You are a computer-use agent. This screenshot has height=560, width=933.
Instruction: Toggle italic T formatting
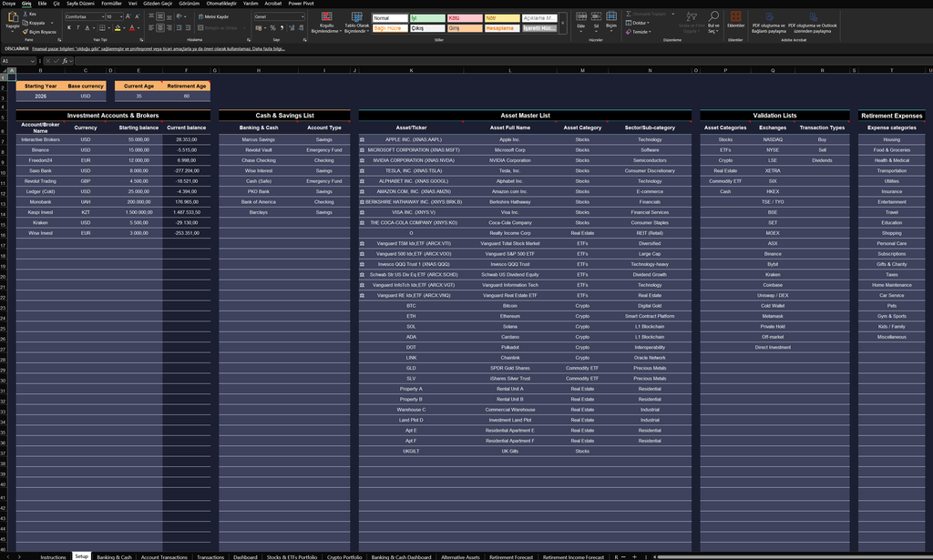(77, 27)
